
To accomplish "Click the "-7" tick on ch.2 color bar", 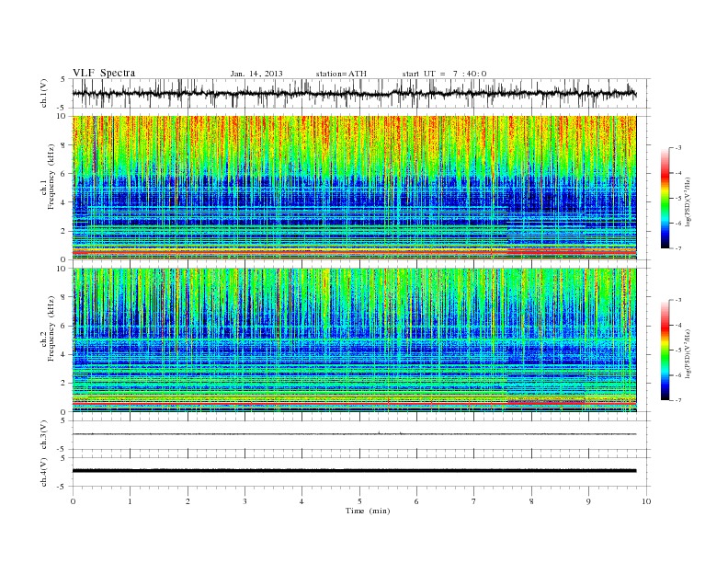I will coord(678,400).
